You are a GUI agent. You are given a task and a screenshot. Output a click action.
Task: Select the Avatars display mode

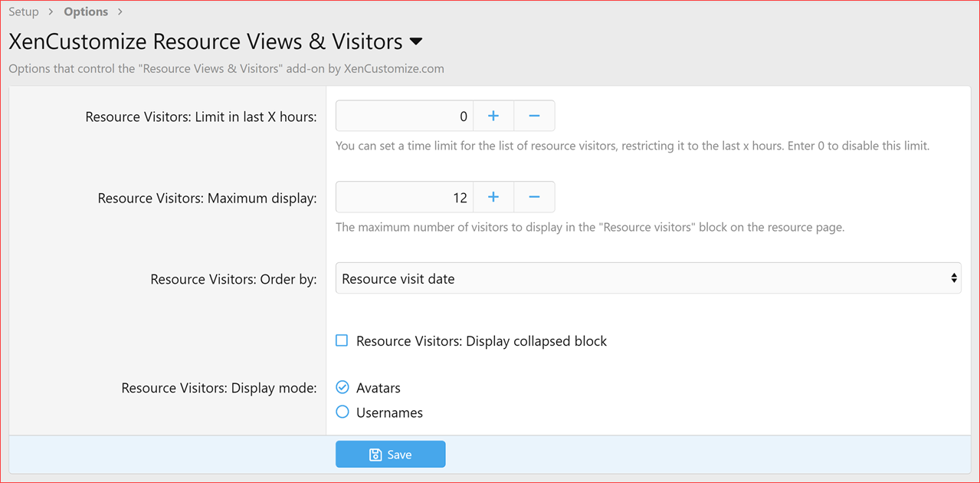(x=342, y=387)
